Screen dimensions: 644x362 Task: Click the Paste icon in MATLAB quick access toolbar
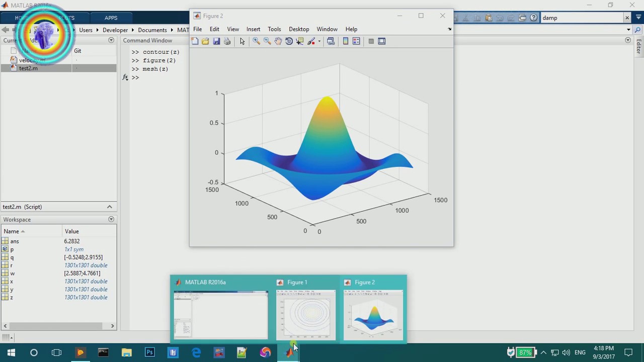(x=489, y=18)
